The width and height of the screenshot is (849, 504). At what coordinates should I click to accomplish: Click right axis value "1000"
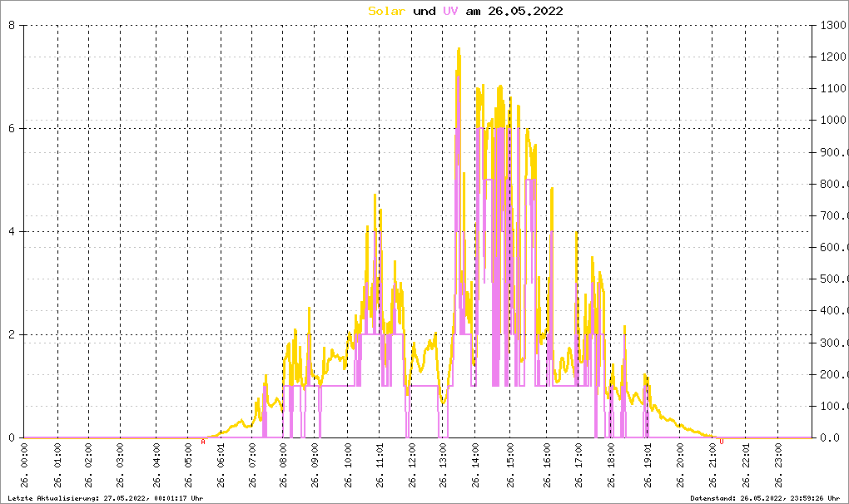pos(833,121)
